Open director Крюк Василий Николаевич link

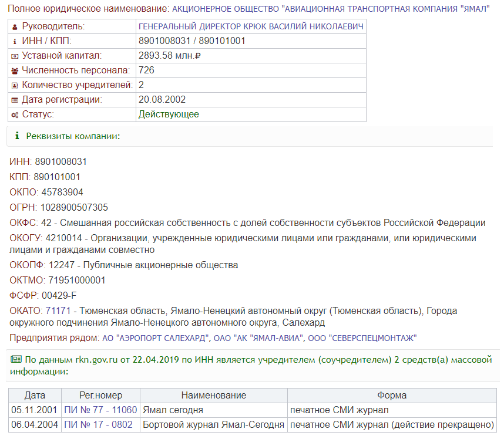[251, 26]
